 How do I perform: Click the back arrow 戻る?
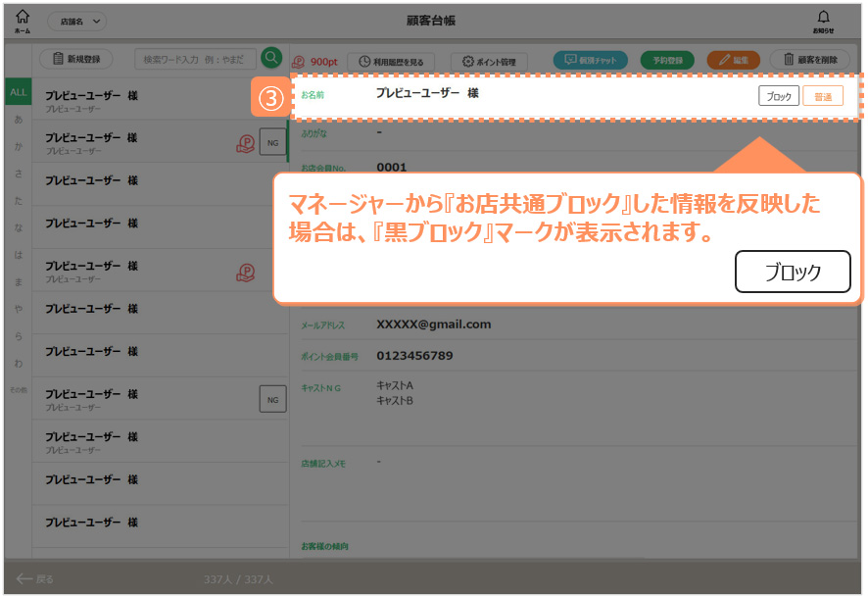[35, 578]
